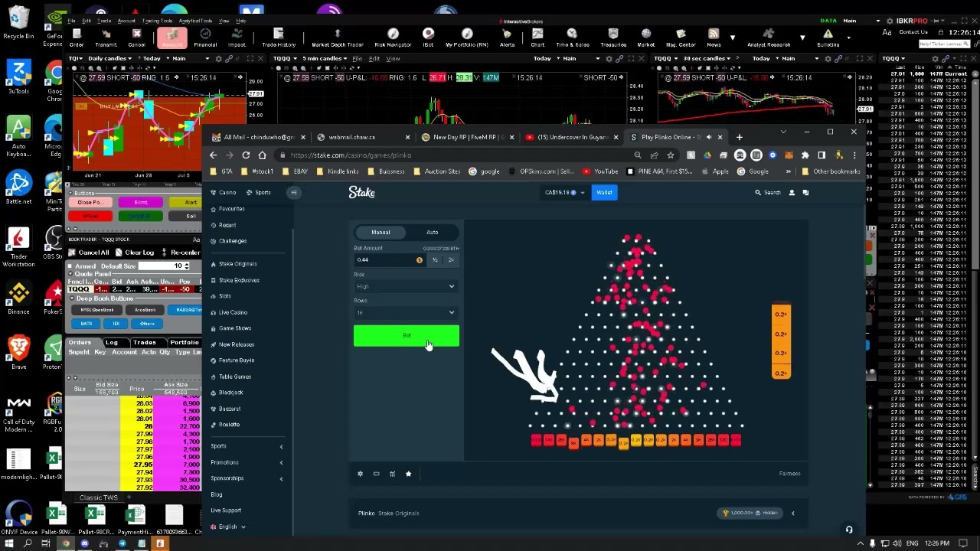Open Time & Sales in TWS toolbar
Image resolution: width=980 pixels, height=551 pixels.
[x=572, y=37]
